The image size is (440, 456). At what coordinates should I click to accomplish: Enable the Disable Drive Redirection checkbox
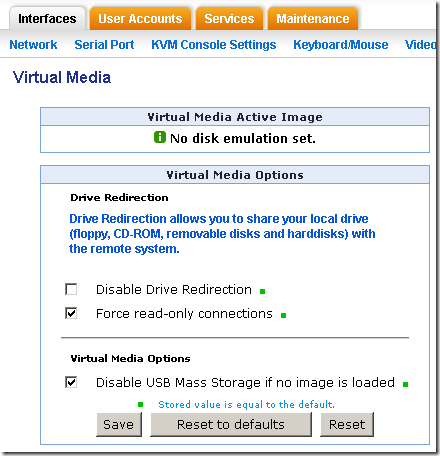(71, 289)
